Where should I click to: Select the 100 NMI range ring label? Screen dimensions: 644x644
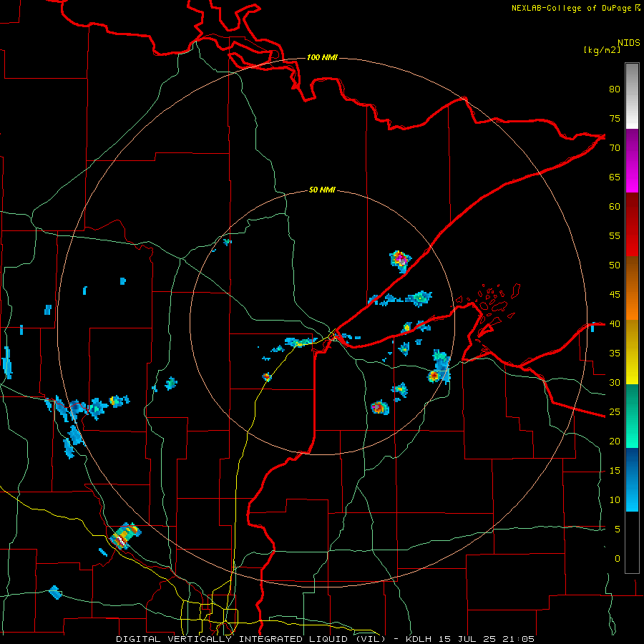[x=322, y=57]
